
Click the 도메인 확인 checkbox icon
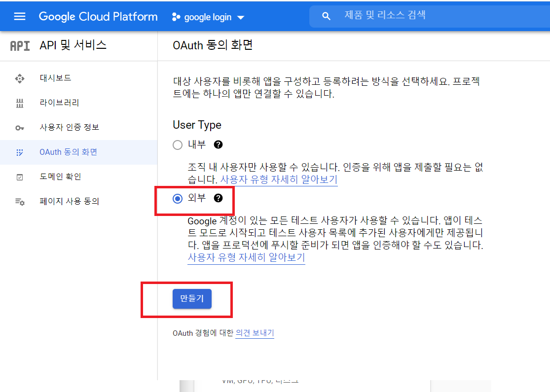20,178
